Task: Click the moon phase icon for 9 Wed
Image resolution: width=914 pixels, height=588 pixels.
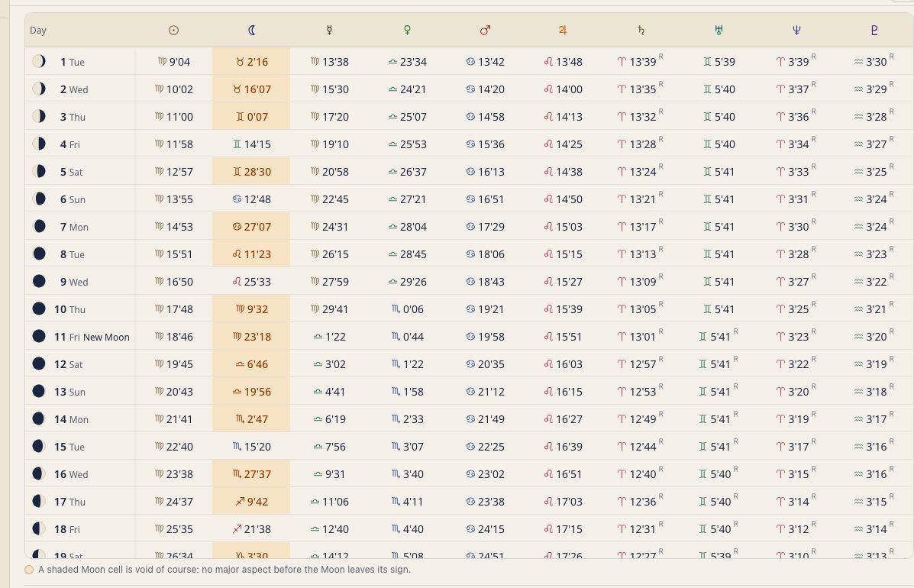Action: 38,282
